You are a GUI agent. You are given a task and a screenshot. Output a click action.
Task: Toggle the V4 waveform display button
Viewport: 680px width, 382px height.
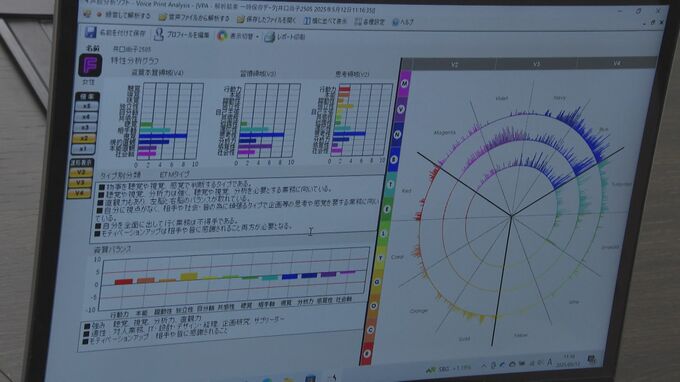pyautogui.click(x=79, y=193)
